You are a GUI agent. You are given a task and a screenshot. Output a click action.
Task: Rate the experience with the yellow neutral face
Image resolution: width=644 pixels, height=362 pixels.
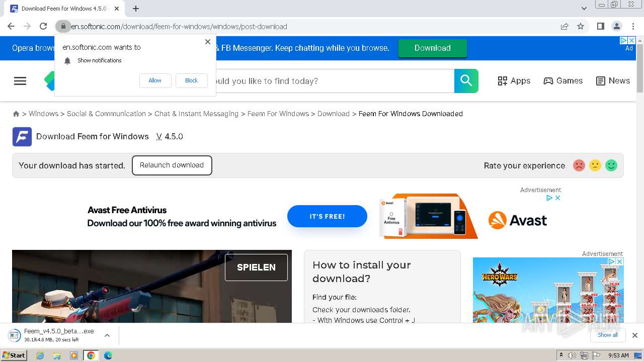595,165
